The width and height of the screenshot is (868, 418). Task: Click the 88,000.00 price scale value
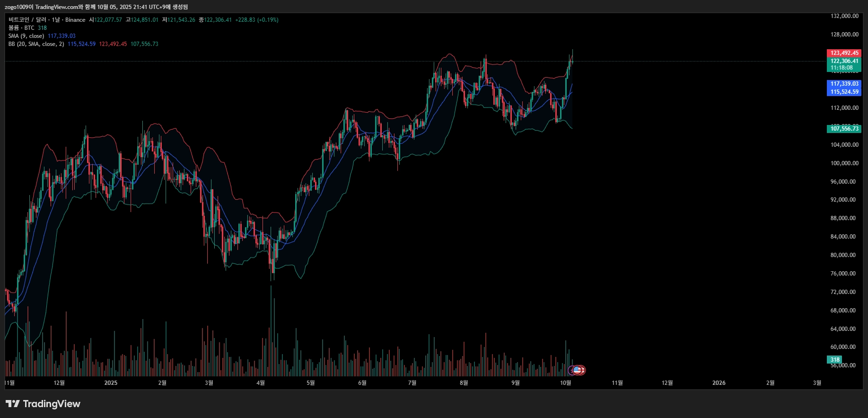pyautogui.click(x=843, y=218)
